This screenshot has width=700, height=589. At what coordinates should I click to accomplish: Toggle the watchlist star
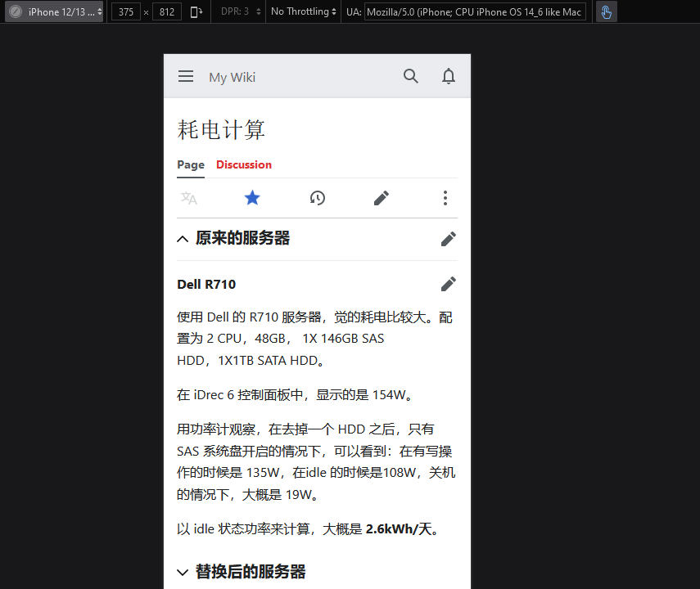coord(252,198)
